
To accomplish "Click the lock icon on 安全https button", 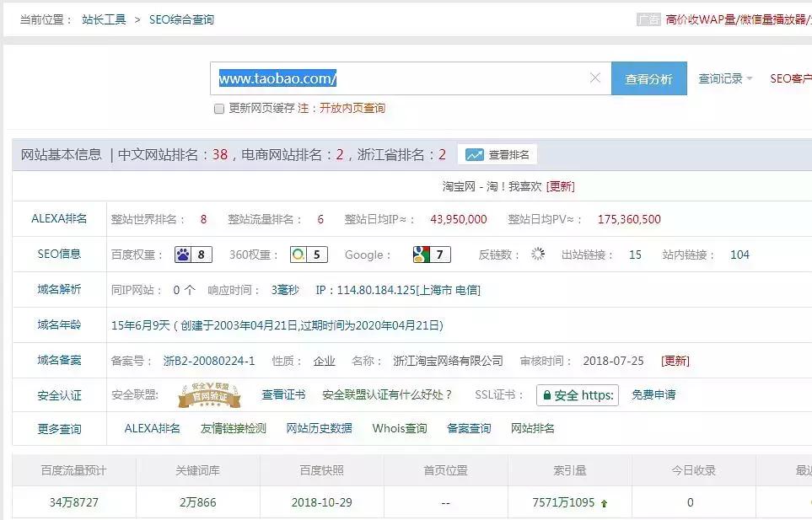I will [x=548, y=394].
